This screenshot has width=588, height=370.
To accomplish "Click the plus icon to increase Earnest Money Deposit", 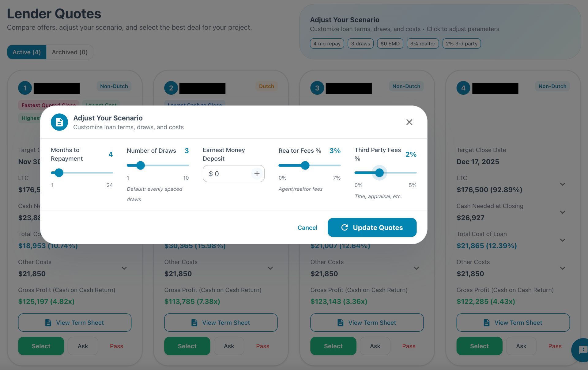I will (x=257, y=174).
